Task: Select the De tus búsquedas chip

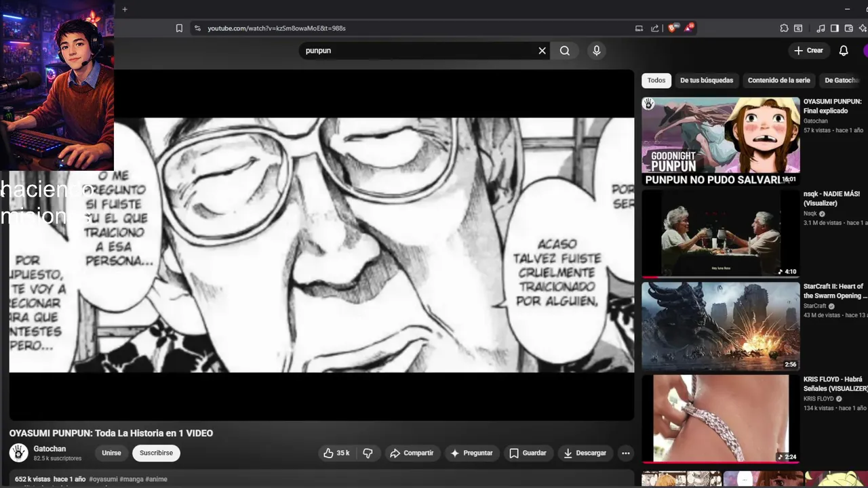Action: click(x=707, y=80)
